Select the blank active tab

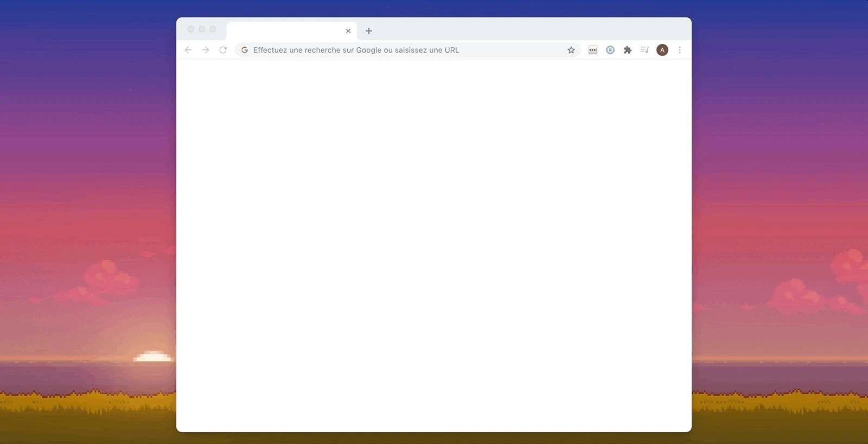pos(292,31)
